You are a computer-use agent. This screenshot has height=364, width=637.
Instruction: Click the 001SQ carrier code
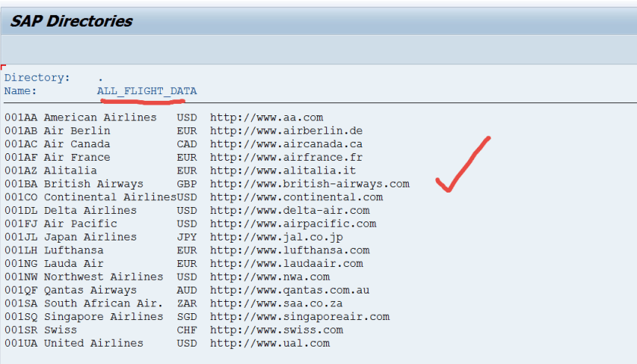(x=20, y=316)
